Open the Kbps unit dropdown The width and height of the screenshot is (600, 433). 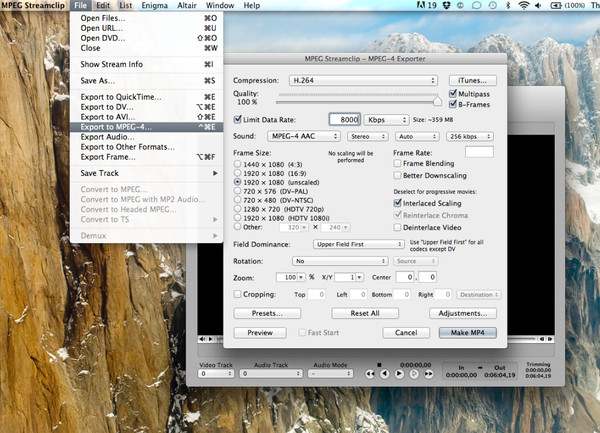[x=386, y=120]
